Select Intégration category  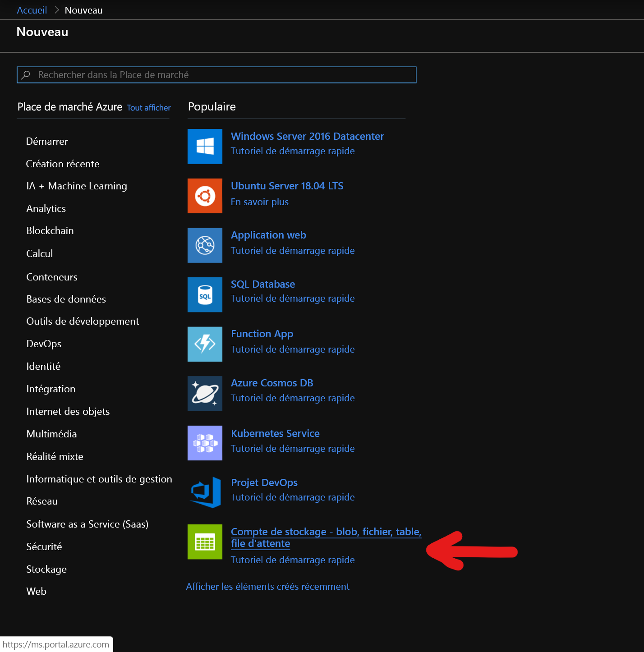point(51,389)
